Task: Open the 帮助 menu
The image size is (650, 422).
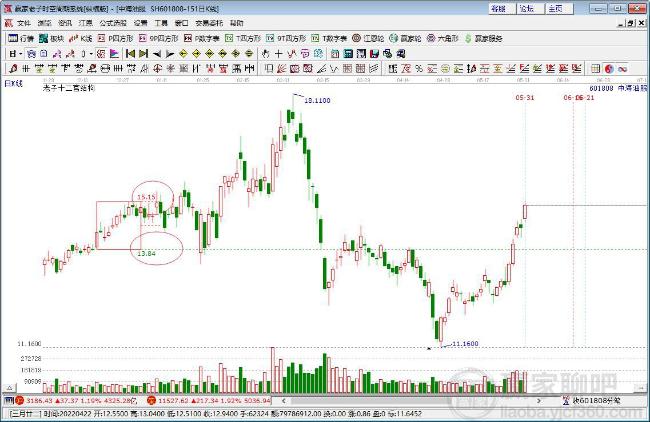Action: (237, 23)
